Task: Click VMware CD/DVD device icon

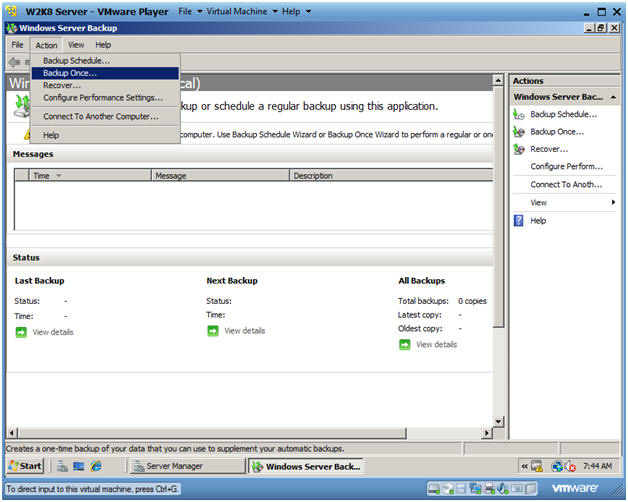Action: (x=449, y=488)
